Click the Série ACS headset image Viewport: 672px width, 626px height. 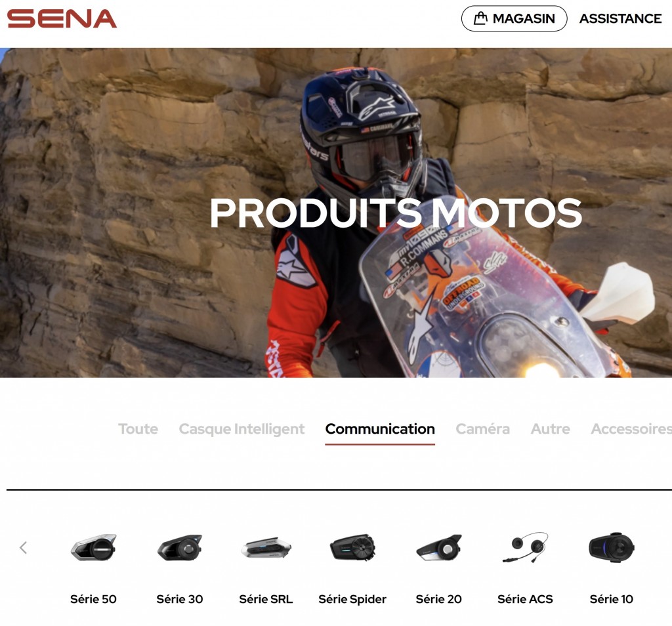coord(525,547)
